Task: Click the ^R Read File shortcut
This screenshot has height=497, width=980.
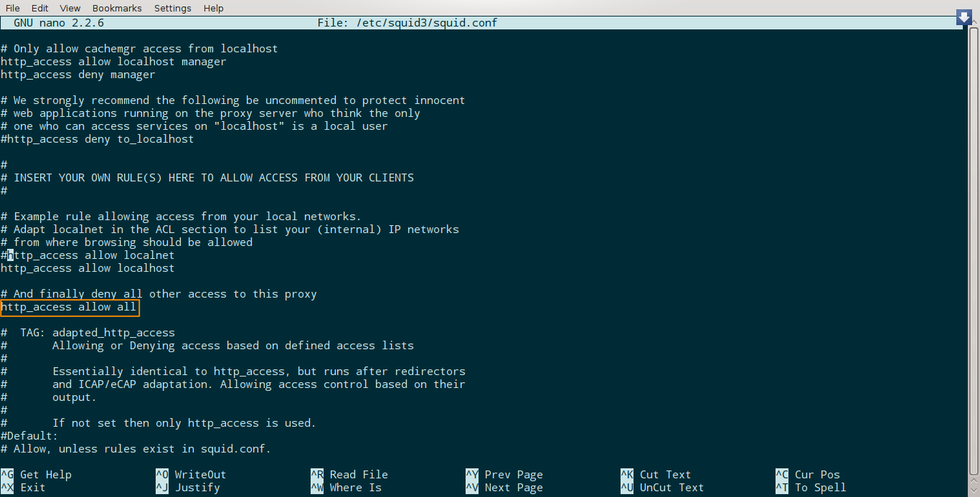Action: click(x=349, y=475)
